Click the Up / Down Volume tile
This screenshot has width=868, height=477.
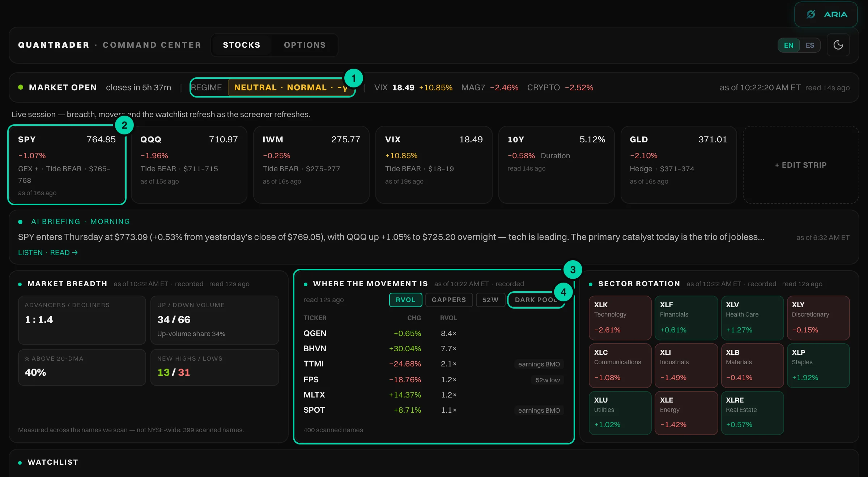pos(215,320)
